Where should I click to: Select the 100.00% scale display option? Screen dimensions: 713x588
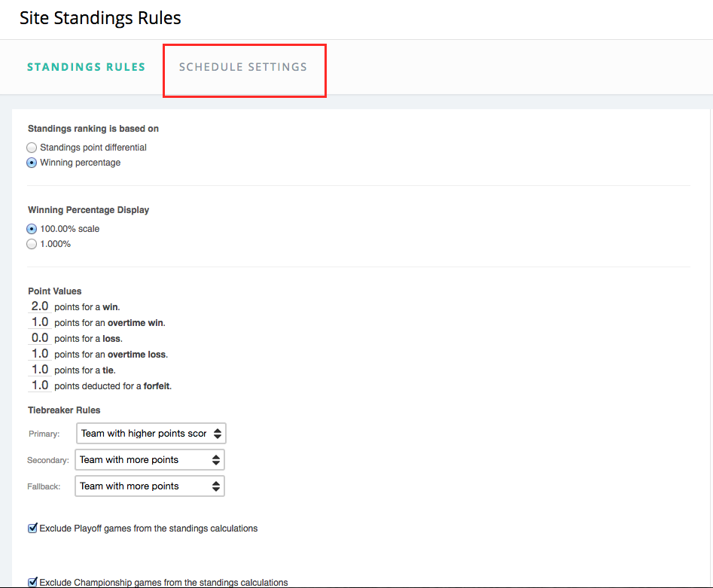tap(31, 228)
